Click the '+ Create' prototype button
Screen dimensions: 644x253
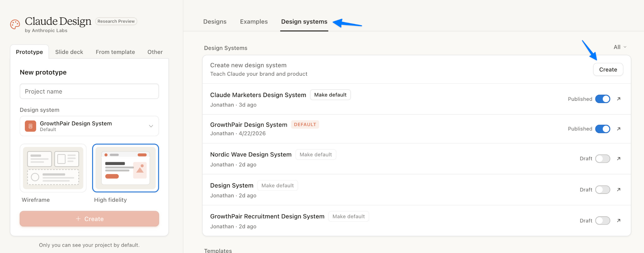(x=89, y=219)
